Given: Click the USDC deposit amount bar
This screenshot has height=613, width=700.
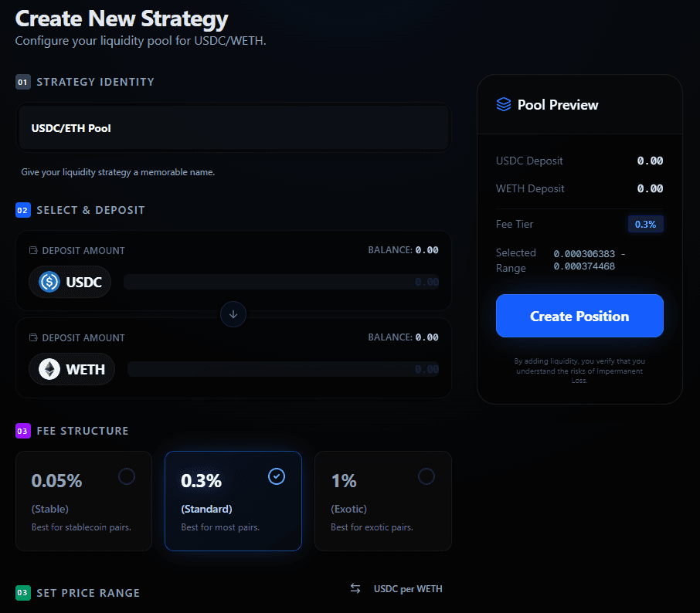Looking at the screenshot, I should (x=282, y=282).
